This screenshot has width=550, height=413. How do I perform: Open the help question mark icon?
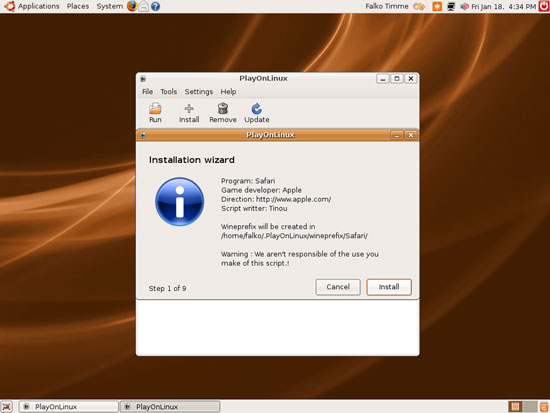155,6
